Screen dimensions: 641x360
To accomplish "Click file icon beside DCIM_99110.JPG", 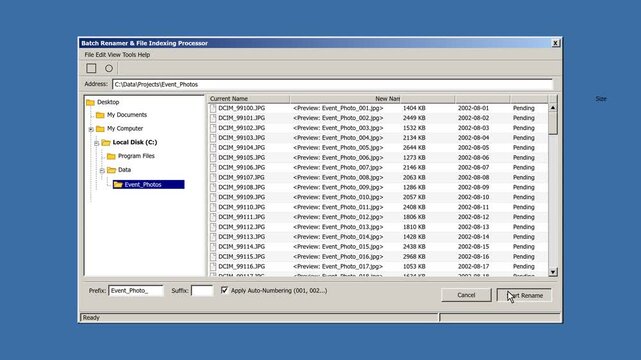I will click(213, 207).
